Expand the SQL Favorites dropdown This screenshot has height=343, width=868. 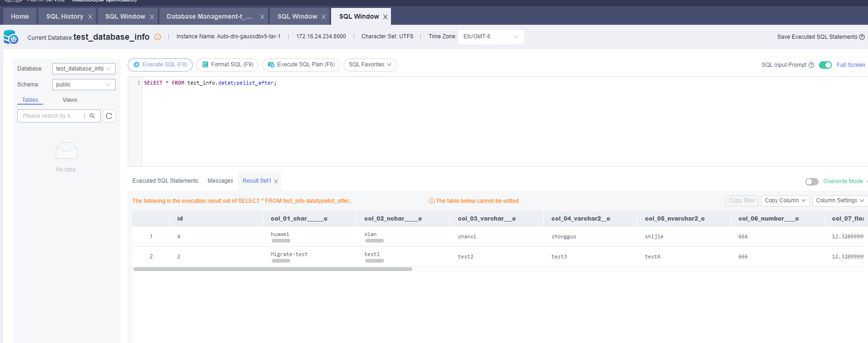click(370, 65)
